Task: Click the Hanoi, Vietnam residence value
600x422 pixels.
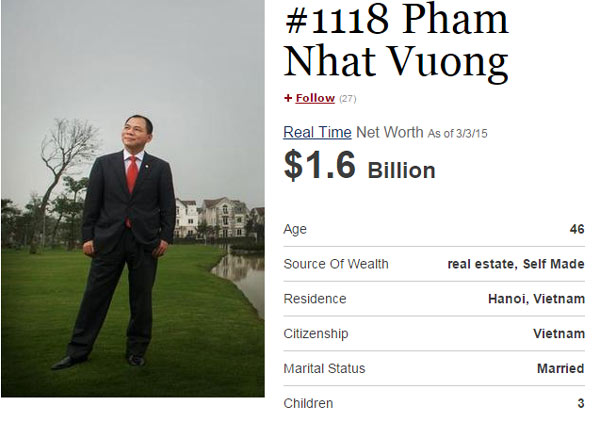Action: pyautogui.click(x=536, y=299)
